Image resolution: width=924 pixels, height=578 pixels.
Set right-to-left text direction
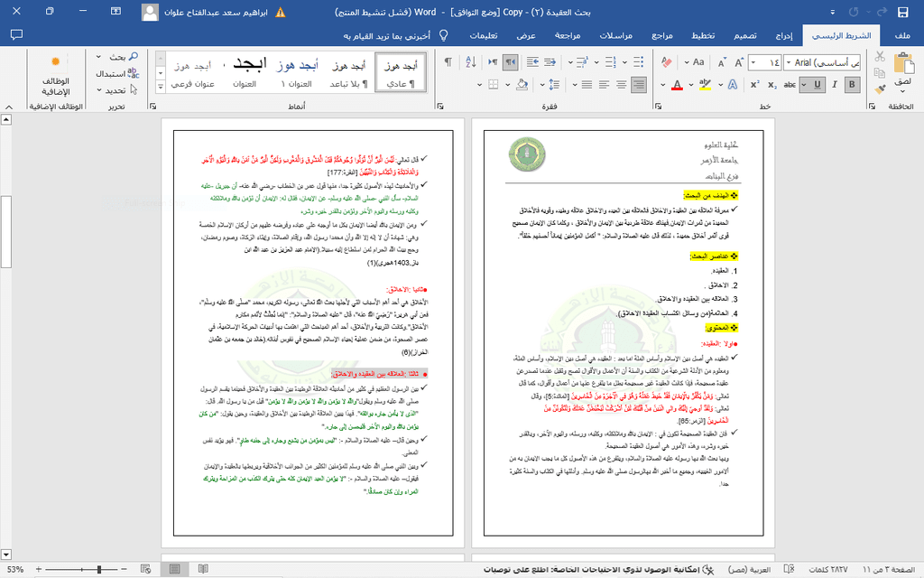511,62
